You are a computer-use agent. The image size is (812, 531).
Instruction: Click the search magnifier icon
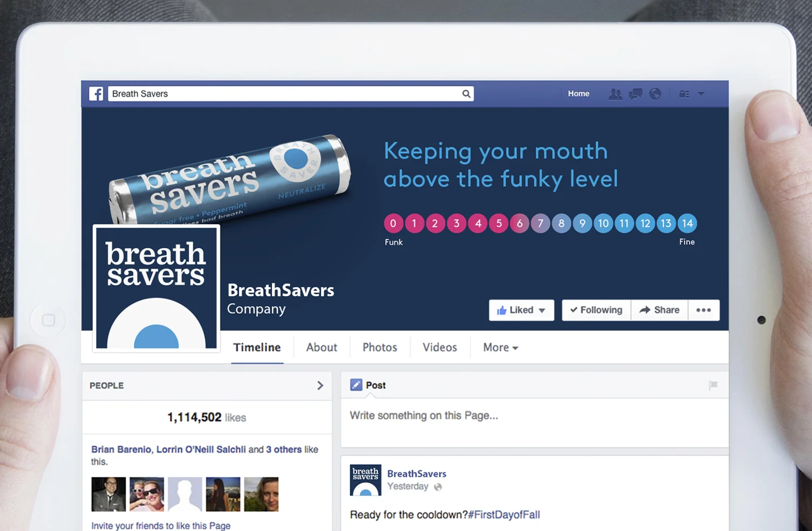(466, 94)
